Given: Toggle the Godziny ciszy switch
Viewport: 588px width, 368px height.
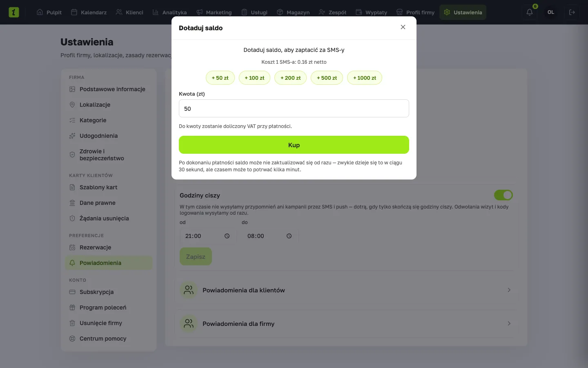Looking at the screenshot, I should click(503, 195).
